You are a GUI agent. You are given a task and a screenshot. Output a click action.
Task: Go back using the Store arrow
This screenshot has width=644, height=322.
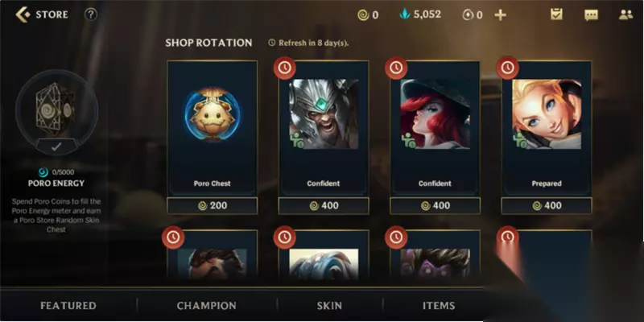pyautogui.click(x=23, y=14)
